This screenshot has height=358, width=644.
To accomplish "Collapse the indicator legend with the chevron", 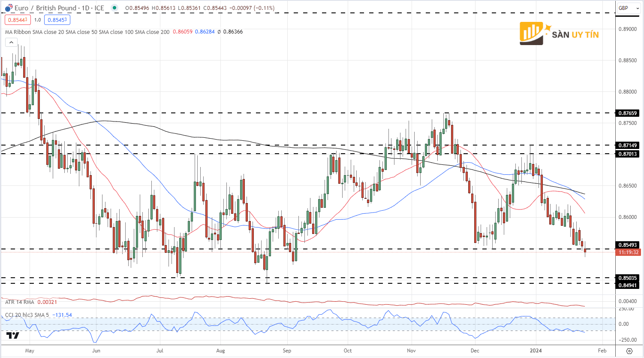I will [x=11, y=42].
